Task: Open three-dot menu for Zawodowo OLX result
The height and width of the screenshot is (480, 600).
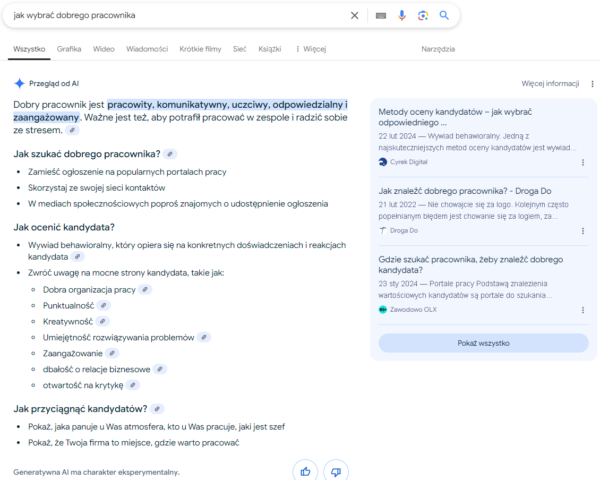Action: pos(583,310)
